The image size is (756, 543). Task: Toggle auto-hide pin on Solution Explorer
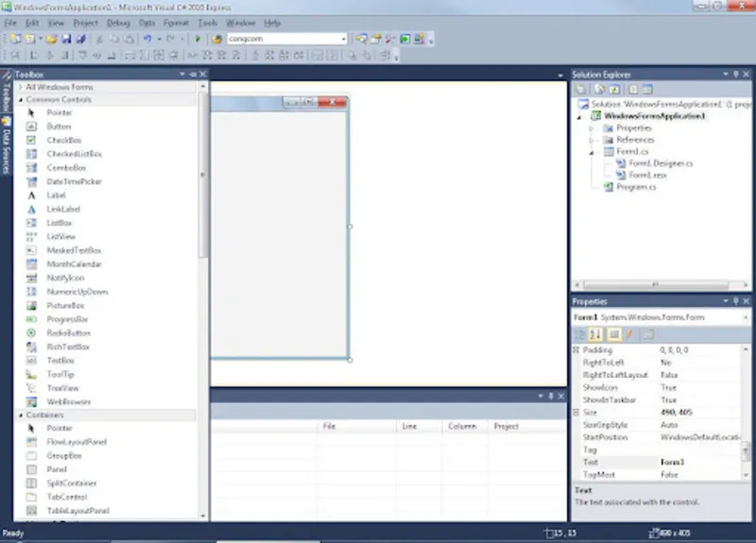click(x=736, y=75)
